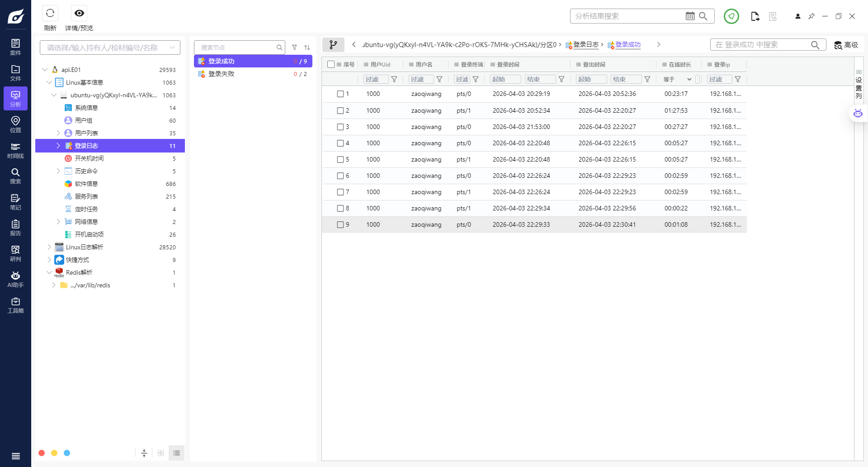The height and width of the screenshot is (467, 868).
Task: Open the 笔记 sidebar section
Action: pyautogui.click(x=15, y=201)
